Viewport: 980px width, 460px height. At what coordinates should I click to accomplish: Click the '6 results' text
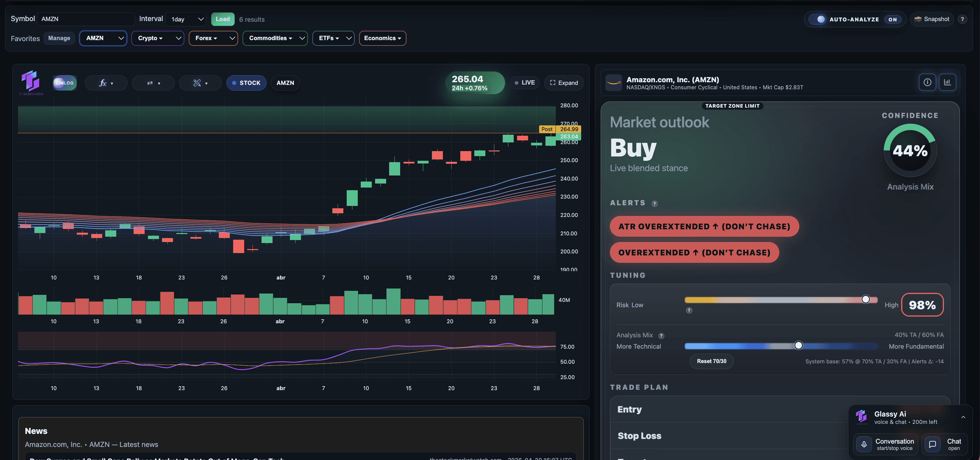click(252, 19)
